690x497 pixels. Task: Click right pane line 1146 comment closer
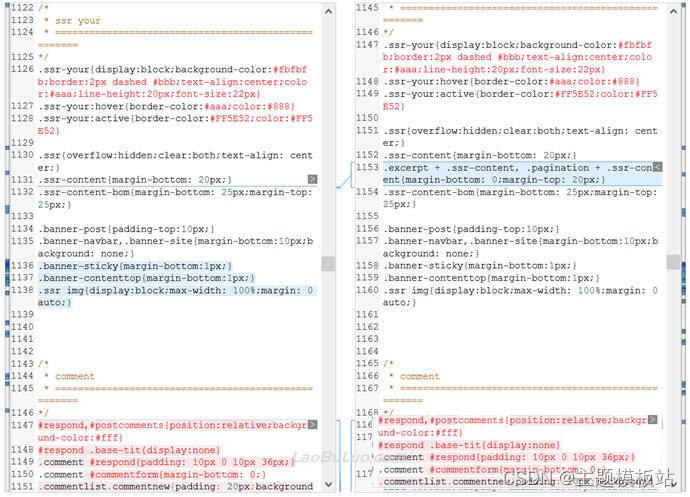pyautogui.click(x=388, y=32)
